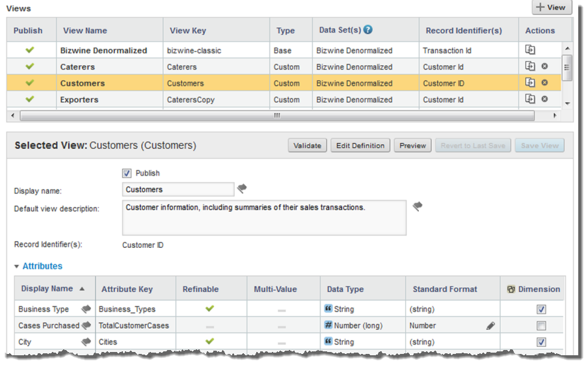
Task: Add a new view with + View
Action: (552, 7)
